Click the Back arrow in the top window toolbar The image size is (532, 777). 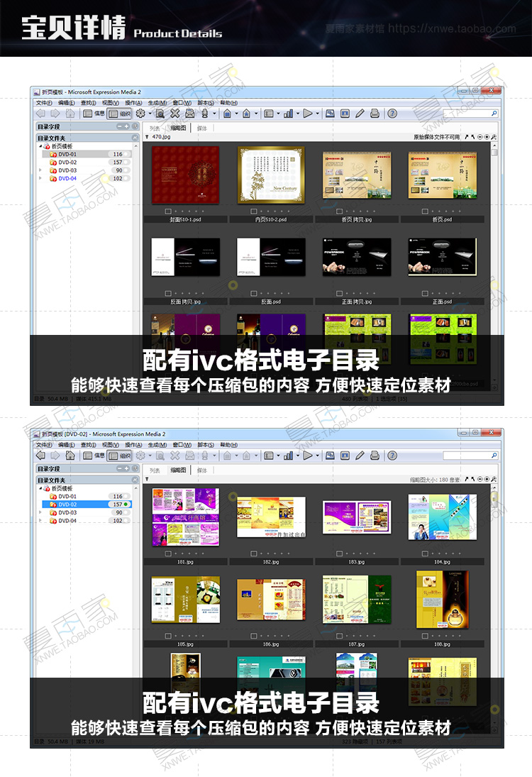pos(40,114)
